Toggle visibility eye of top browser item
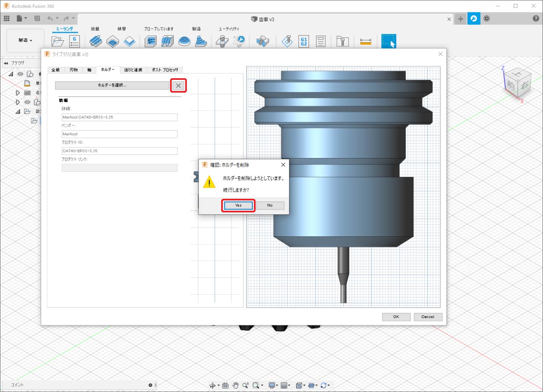This screenshot has width=543, height=392. point(20,74)
